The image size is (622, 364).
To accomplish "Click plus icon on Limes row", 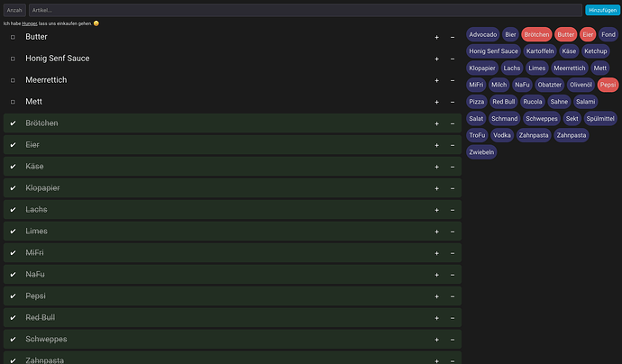I will pyautogui.click(x=436, y=232).
